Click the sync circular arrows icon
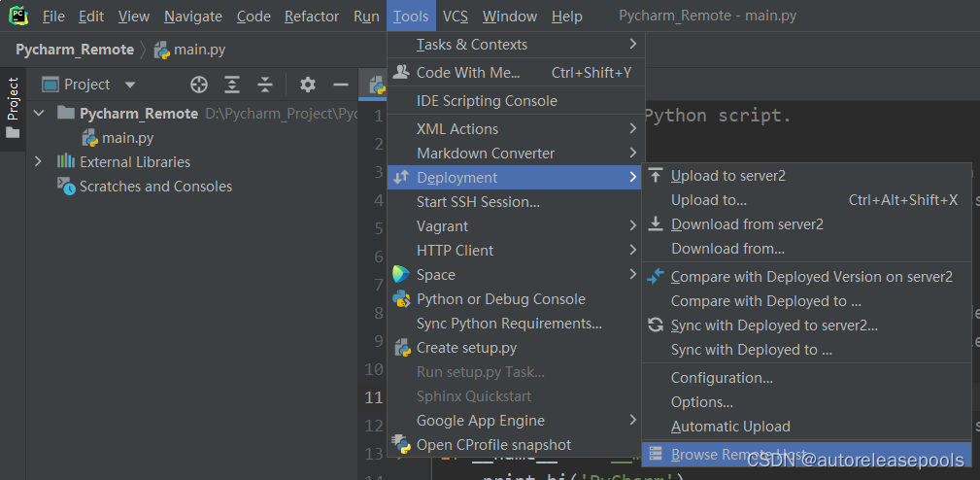 (655, 325)
